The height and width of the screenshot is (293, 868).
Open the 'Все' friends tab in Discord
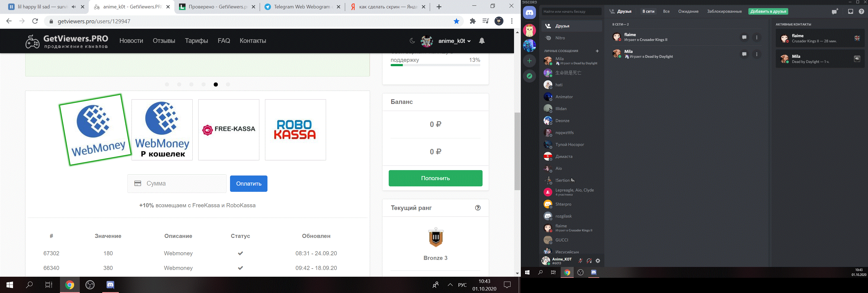tap(666, 11)
